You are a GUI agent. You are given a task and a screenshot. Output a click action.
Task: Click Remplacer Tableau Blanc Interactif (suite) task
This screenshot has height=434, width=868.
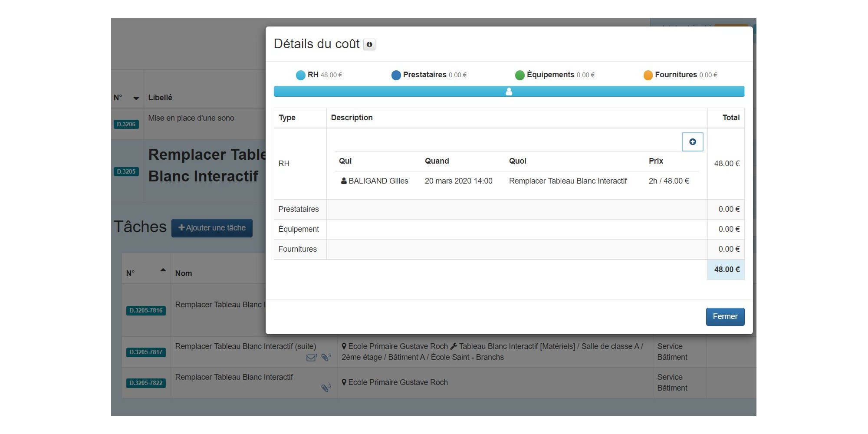coord(246,346)
